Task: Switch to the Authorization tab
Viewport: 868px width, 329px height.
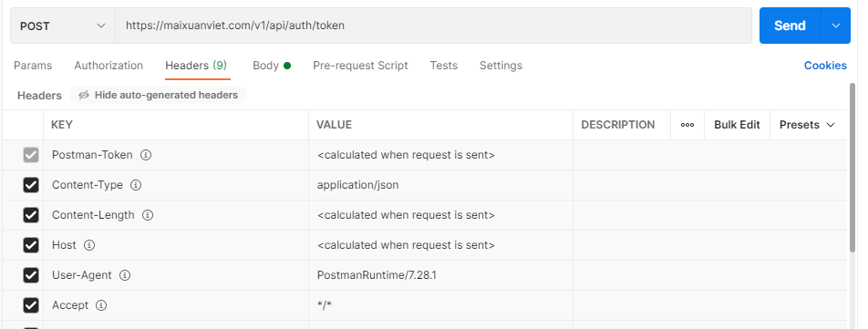Action: (108, 66)
